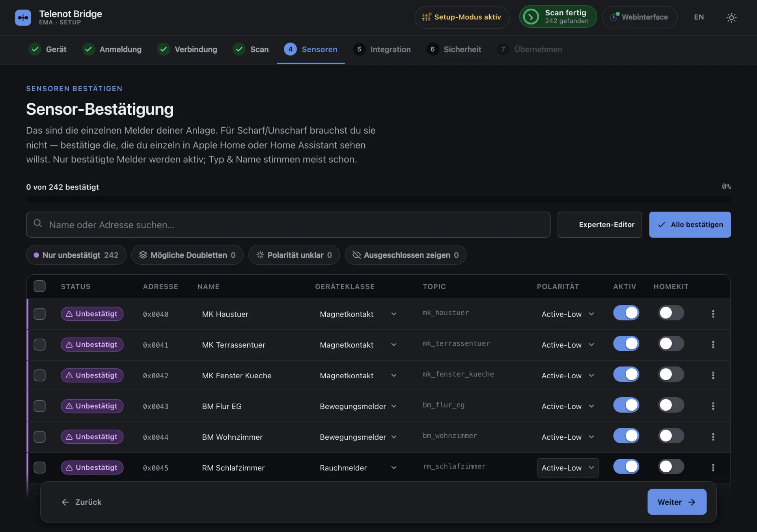
Task: Filter by Mögliche Doubletten
Action: (187, 255)
